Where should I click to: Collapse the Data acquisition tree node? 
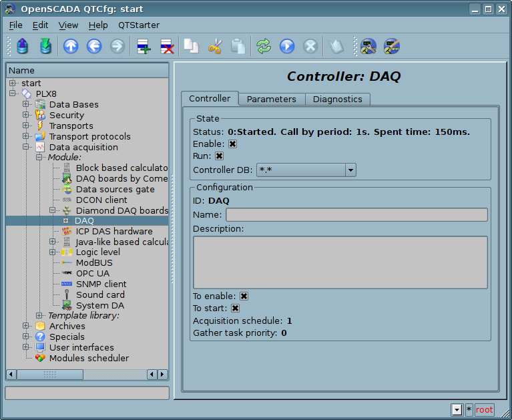tap(26, 147)
